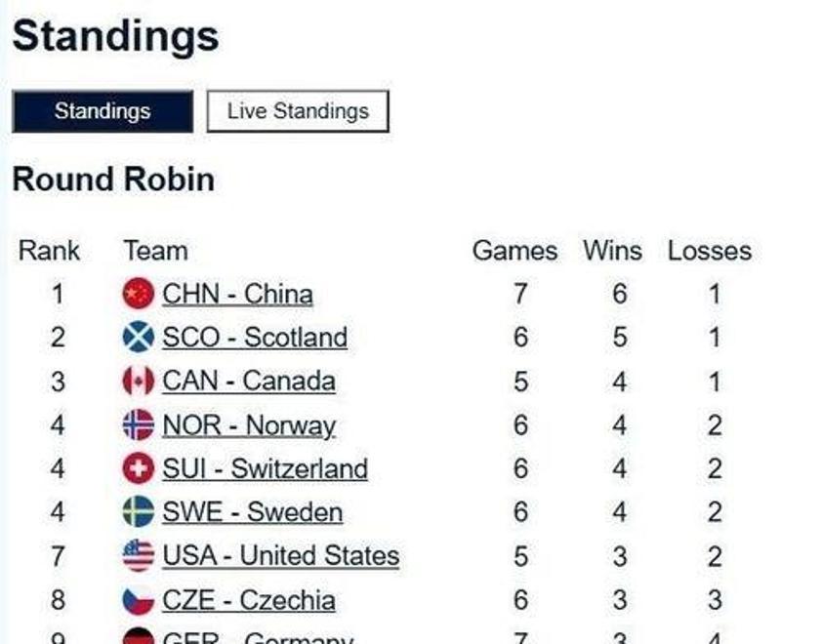Image resolution: width=821 pixels, height=644 pixels.
Task: Click the Canada flag icon
Action: pos(139,381)
